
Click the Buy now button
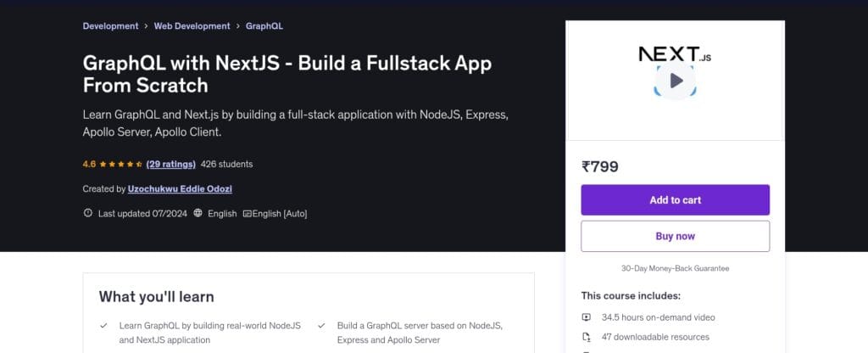click(x=675, y=236)
